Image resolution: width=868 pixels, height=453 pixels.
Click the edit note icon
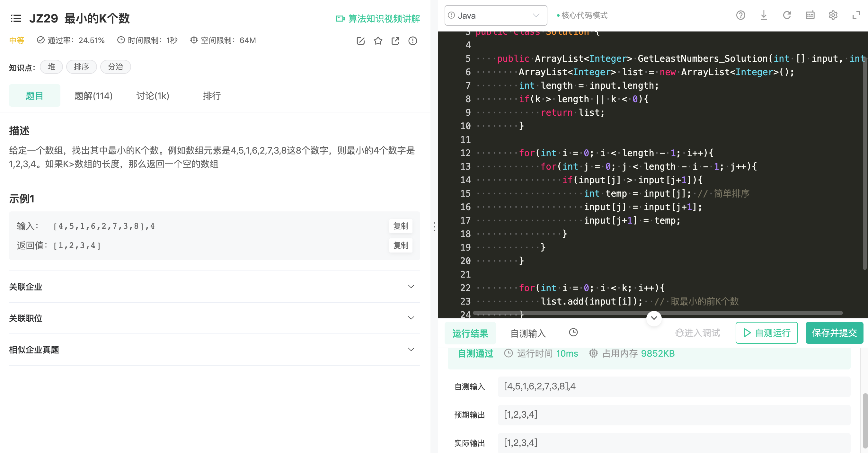[360, 41]
